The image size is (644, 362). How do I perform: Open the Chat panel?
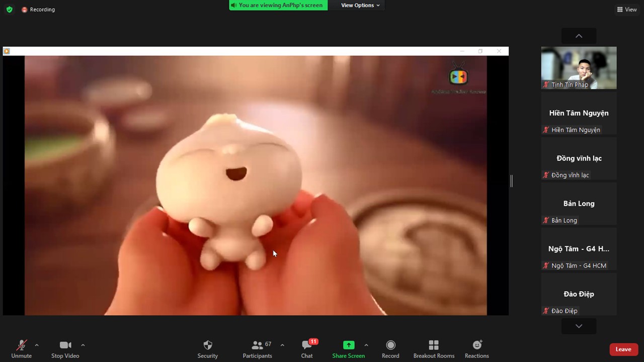click(x=307, y=348)
